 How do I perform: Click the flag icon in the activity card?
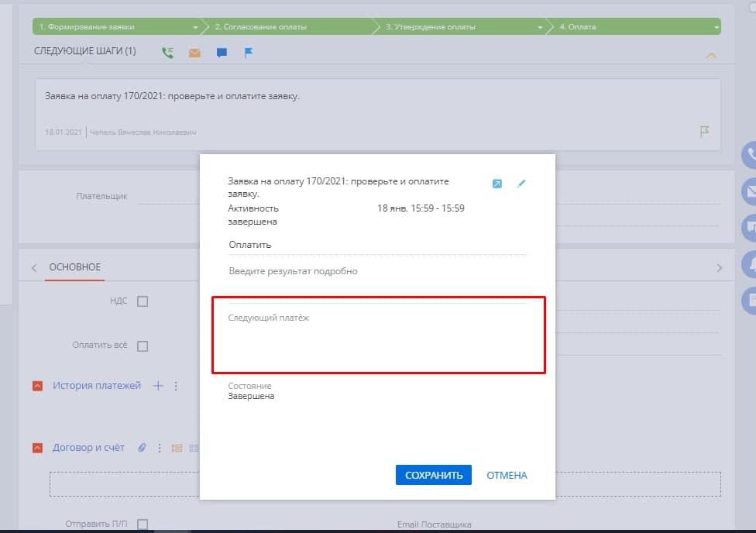point(704,131)
